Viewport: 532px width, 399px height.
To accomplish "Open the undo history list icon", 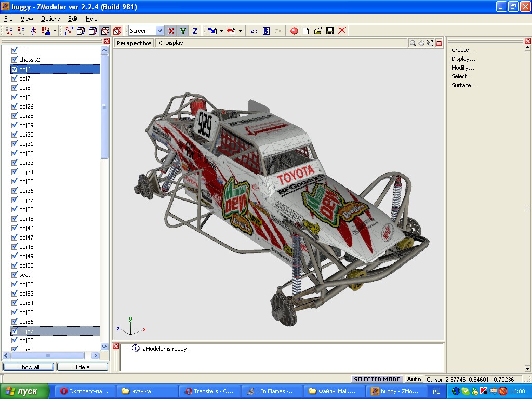I will click(267, 31).
